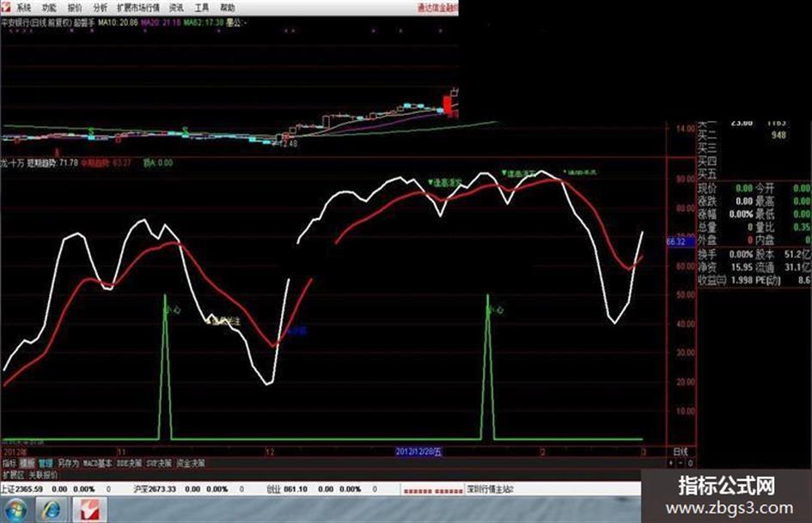Click the 另存为 button

click(68, 463)
